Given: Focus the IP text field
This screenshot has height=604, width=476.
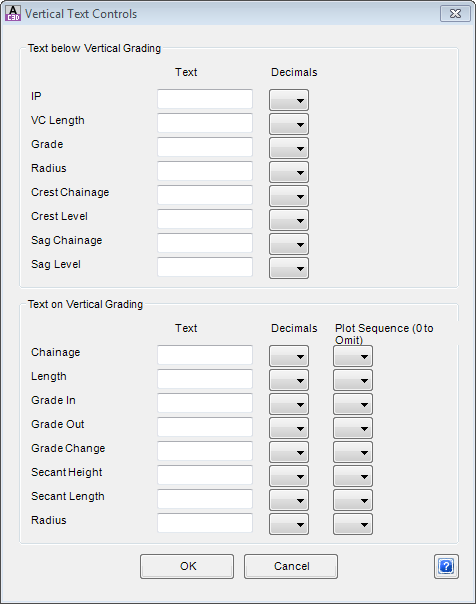Looking at the screenshot, I should (x=205, y=99).
